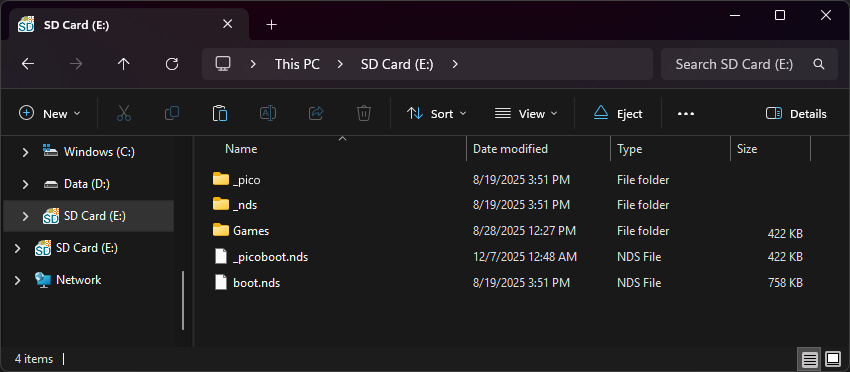Image resolution: width=850 pixels, height=372 pixels.
Task: Click chevron between This PC and SD Card
Action: [340, 64]
